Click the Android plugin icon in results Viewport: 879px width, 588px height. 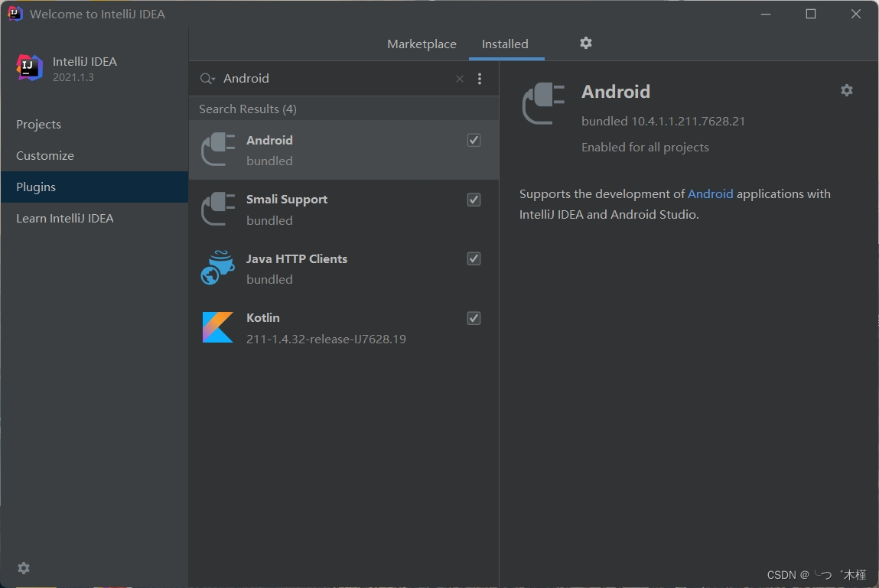(217, 150)
